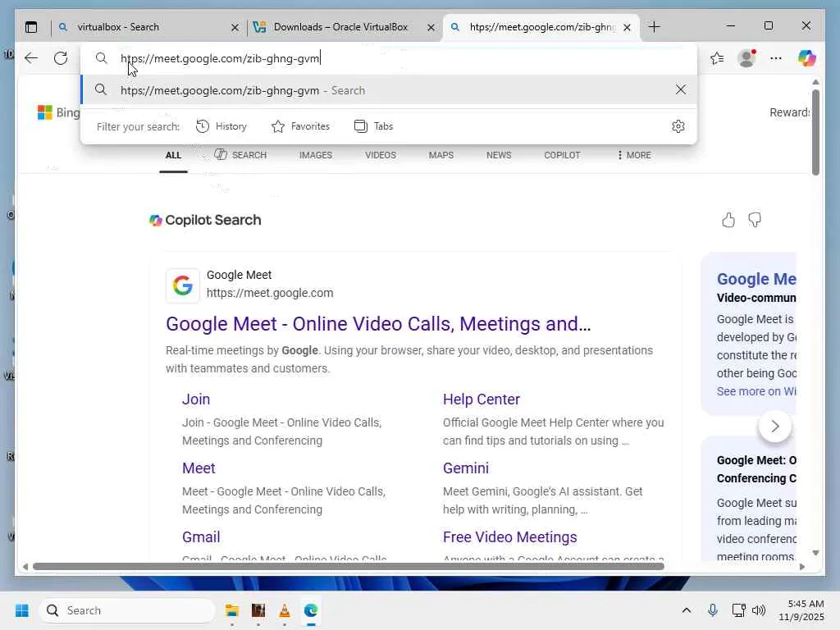Image resolution: width=840 pixels, height=630 pixels.
Task: Open the IMAGES results tab
Action: (x=316, y=155)
